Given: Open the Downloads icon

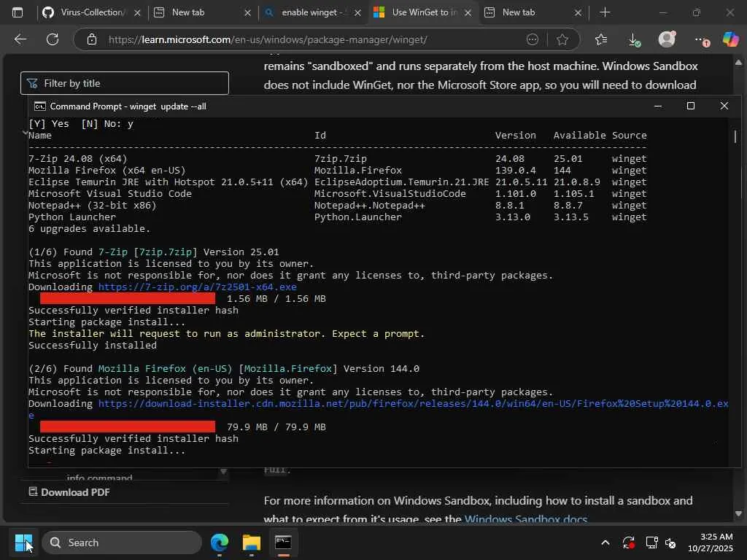Looking at the screenshot, I should [634, 39].
